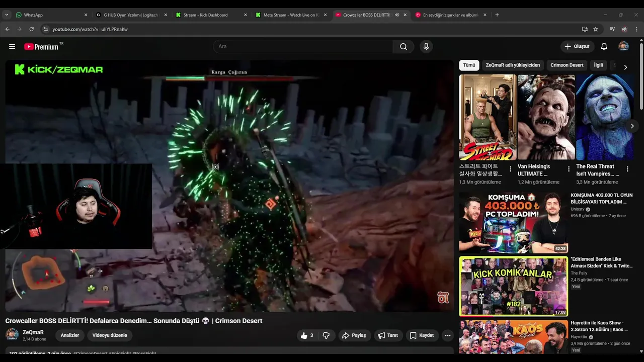The width and height of the screenshot is (644, 362).
Task: Switch to En sevdiğiniz şarkılar tab
Action: (451, 15)
